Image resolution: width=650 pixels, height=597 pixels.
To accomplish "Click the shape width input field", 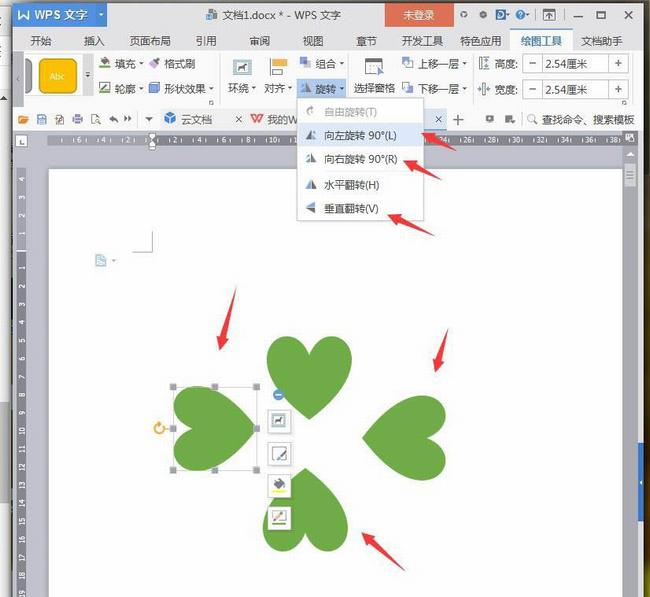I will click(x=575, y=89).
